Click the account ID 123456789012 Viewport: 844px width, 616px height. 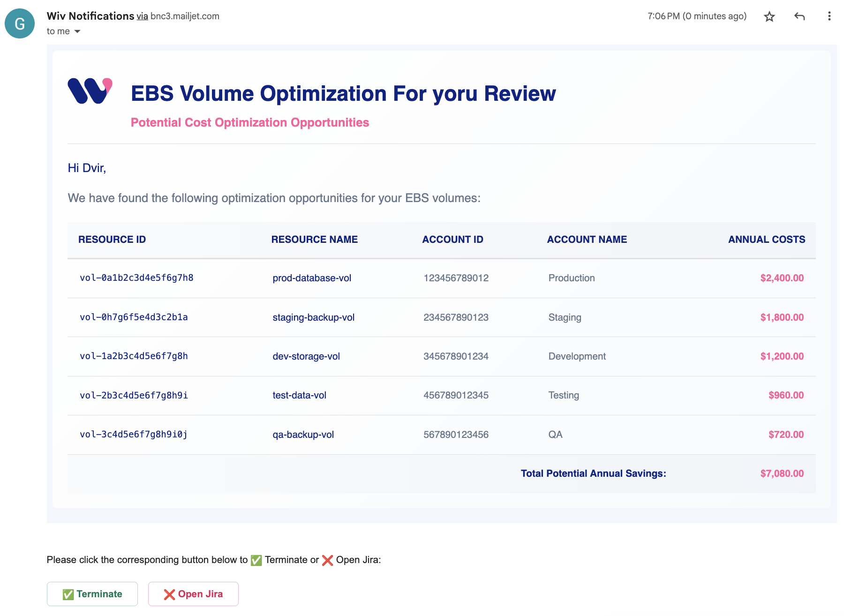click(456, 278)
